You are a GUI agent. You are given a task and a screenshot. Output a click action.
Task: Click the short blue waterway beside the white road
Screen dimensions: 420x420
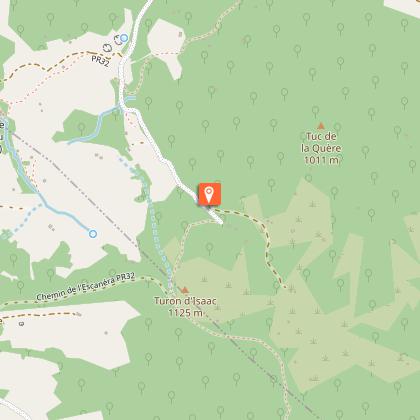point(130,98)
